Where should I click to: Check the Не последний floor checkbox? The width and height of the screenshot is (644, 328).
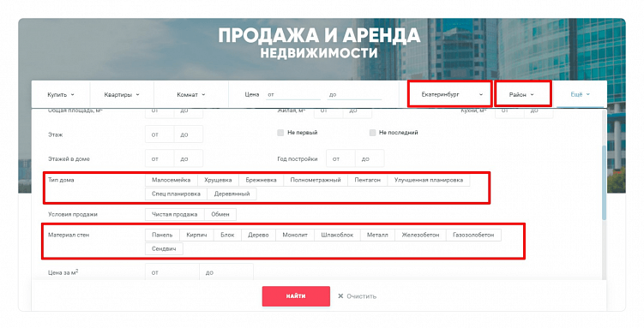tap(372, 133)
